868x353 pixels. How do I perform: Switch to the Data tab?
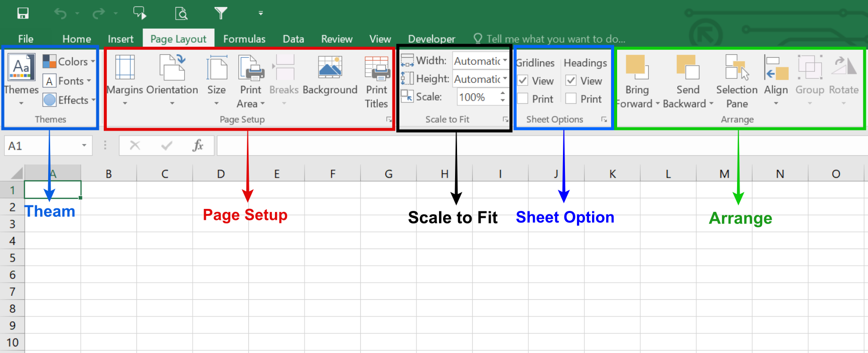[x=294, y=39]
